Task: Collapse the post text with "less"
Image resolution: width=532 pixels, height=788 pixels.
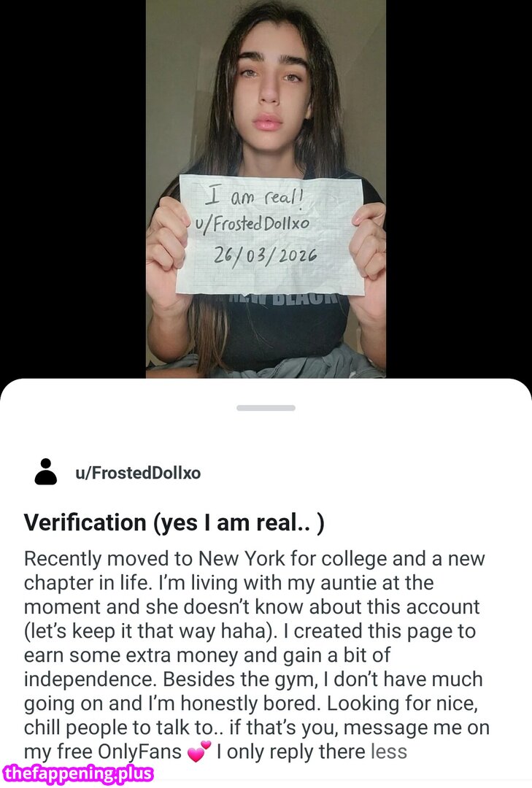Action: point(388,752)
